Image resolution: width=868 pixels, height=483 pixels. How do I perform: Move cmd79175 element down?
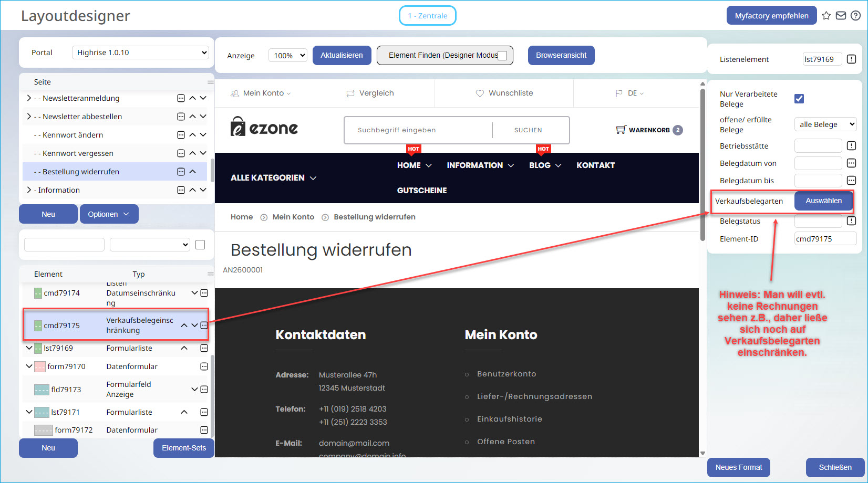pos(194,325)
